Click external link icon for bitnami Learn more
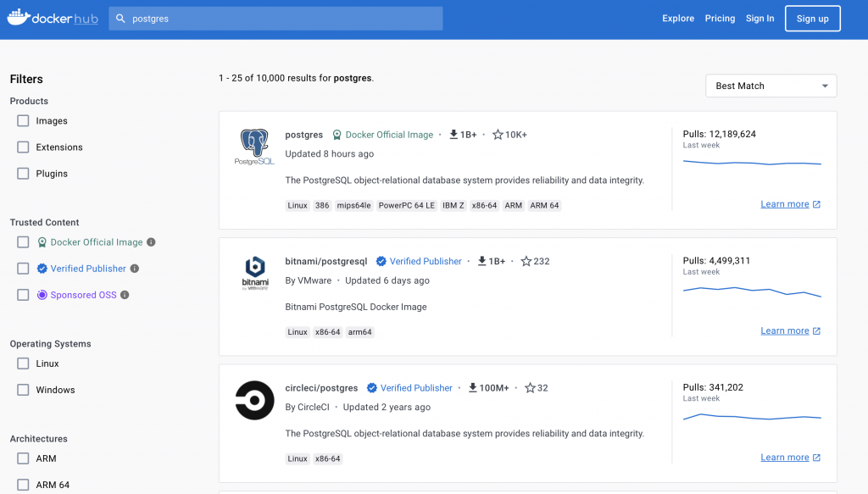Viewport: 868px width, 494px height. [816, 330]
